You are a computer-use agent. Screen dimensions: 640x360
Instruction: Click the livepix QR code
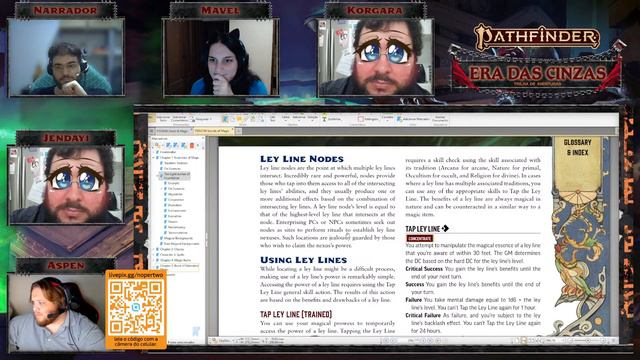136,307
